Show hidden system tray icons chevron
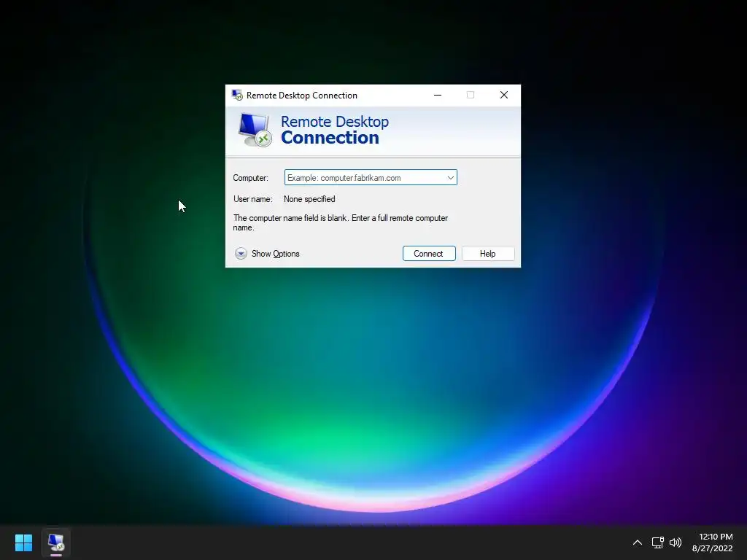This screenshot has width=747, height=560. (638, 542)
